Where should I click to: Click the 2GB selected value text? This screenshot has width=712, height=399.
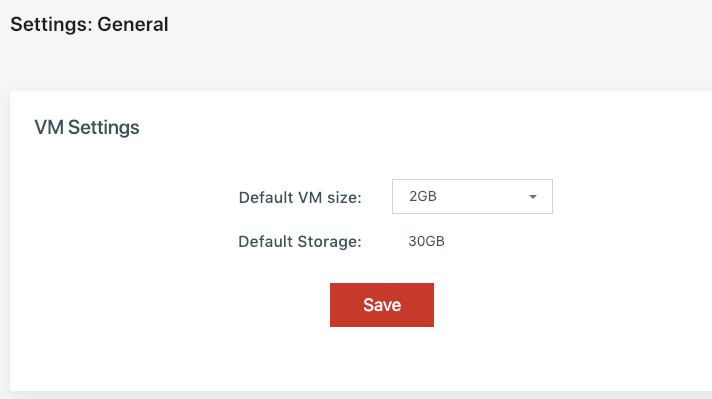pos(423,197)
